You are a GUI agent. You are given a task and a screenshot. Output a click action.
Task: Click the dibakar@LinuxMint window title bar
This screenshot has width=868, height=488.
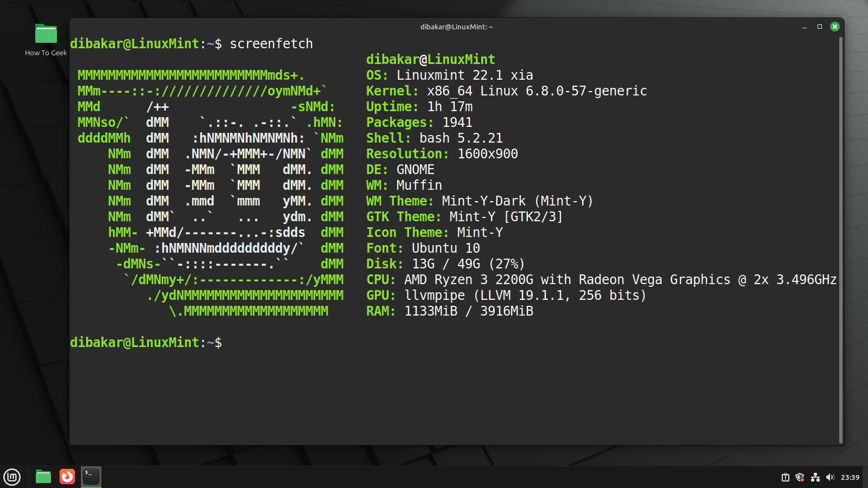[x=456, y=27]
